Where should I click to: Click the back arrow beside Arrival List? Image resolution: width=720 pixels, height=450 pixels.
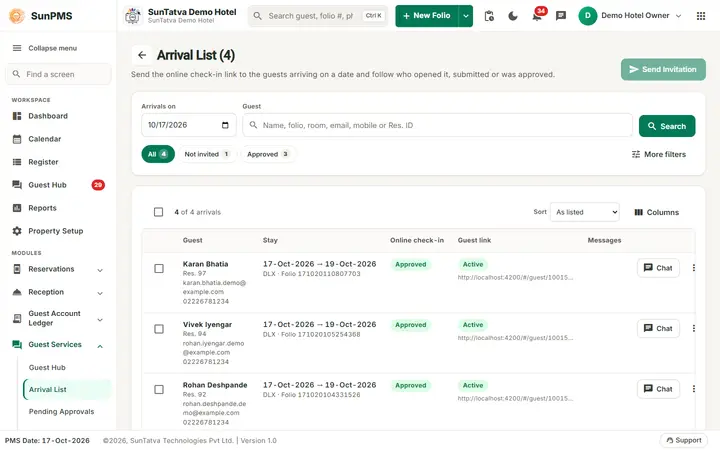(x=142, y=55)
